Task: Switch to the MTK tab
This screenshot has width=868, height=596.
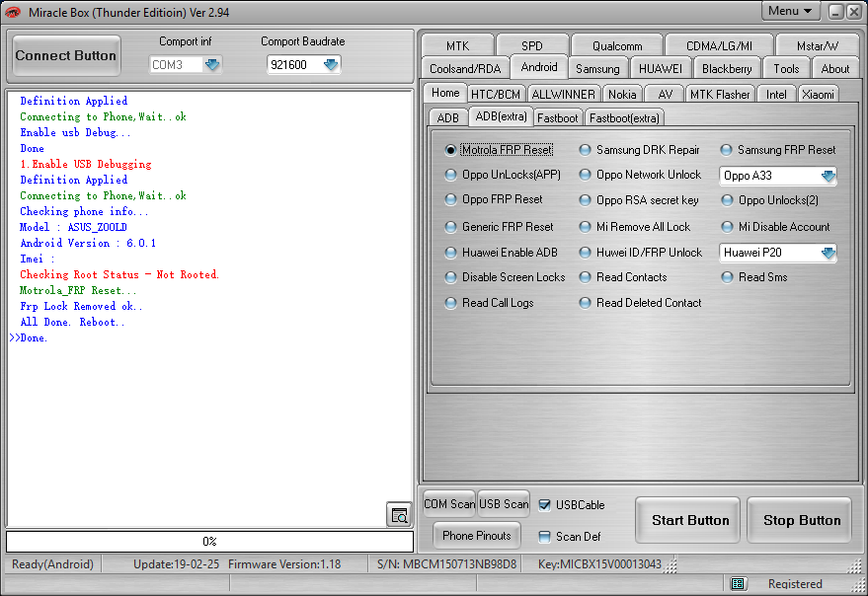Action: click(457, 45)
